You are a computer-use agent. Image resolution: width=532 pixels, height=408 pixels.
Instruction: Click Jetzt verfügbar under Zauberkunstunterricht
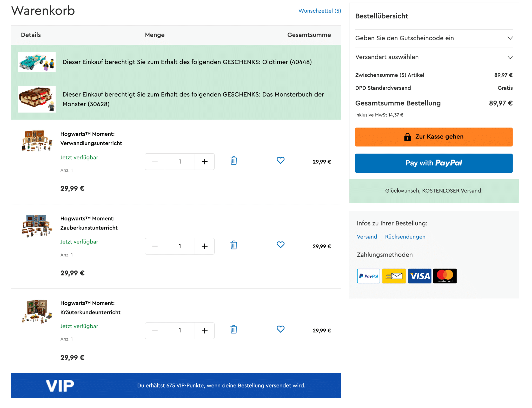(x=79, y=242)
